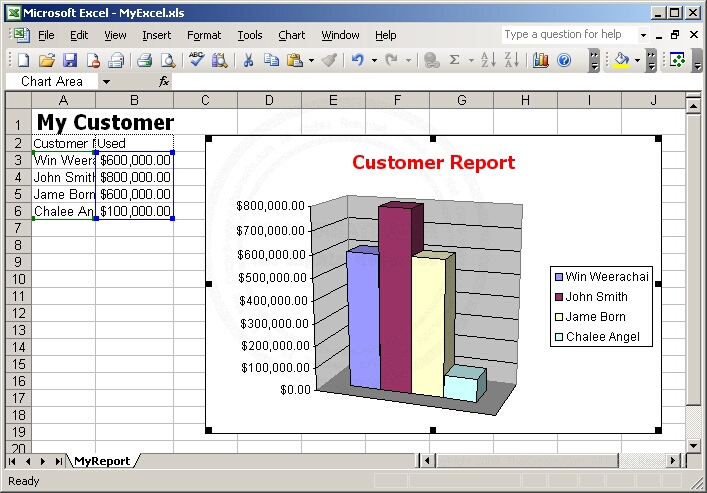Open the Tools menu
Image resolution: width=707 pixels, height=493 pixels.
coord(250,35)
